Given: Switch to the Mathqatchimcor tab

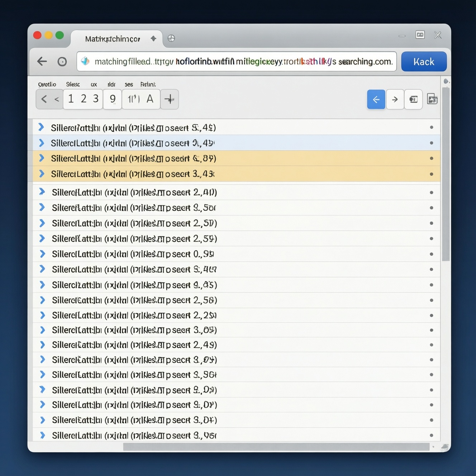Looking at the screenshot, I should 117,39.
